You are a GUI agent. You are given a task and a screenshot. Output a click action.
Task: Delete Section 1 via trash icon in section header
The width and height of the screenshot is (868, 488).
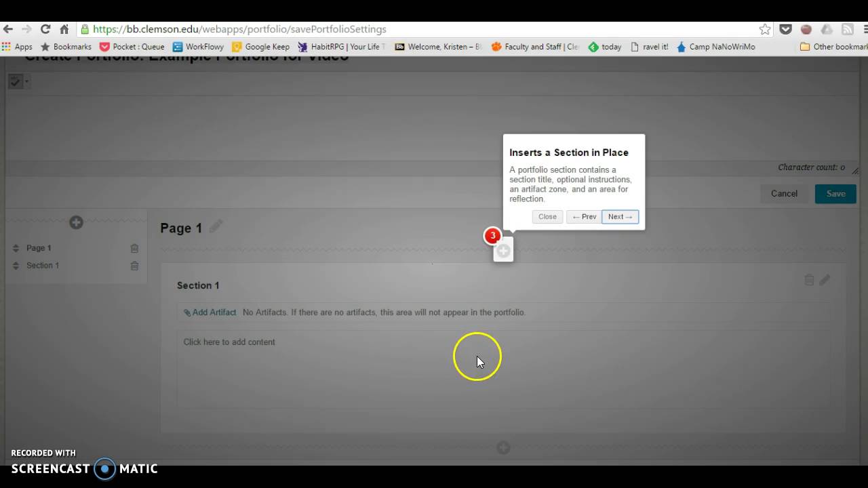point(809,280)
